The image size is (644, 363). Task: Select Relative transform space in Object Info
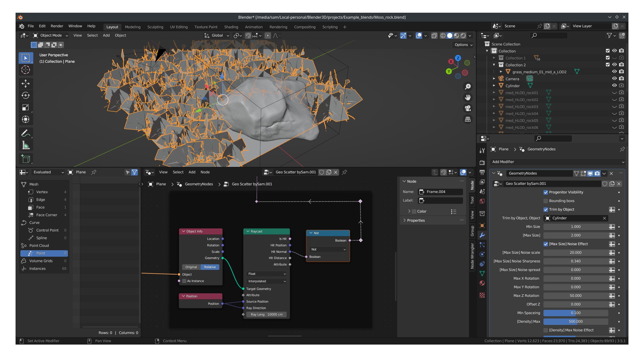pyautogui.click(x=210, y=267)
